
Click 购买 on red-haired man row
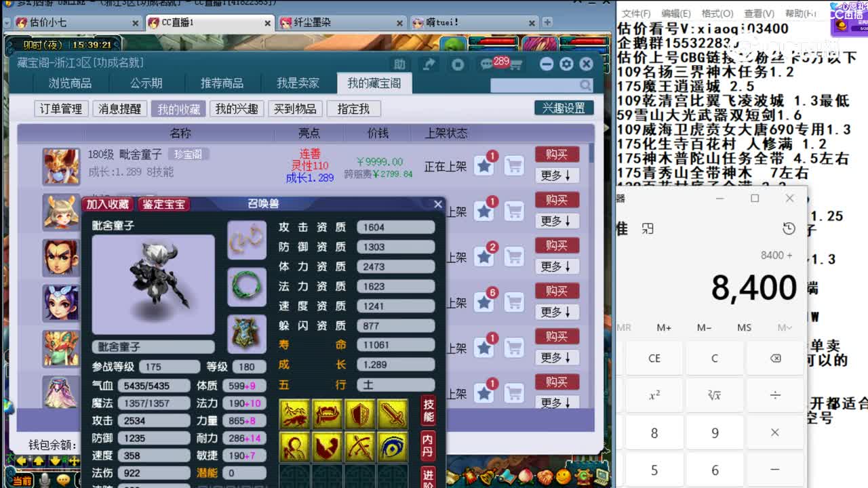557,245
